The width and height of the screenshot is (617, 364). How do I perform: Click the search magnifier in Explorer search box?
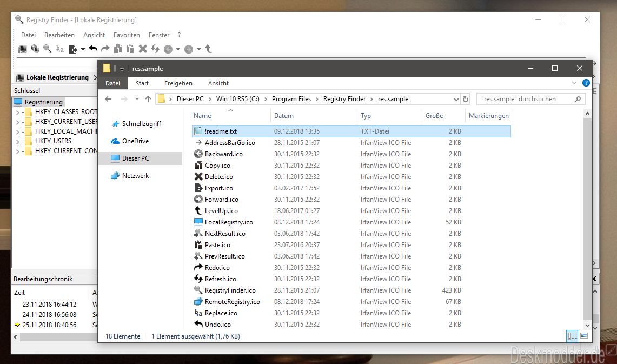(578, 99)
